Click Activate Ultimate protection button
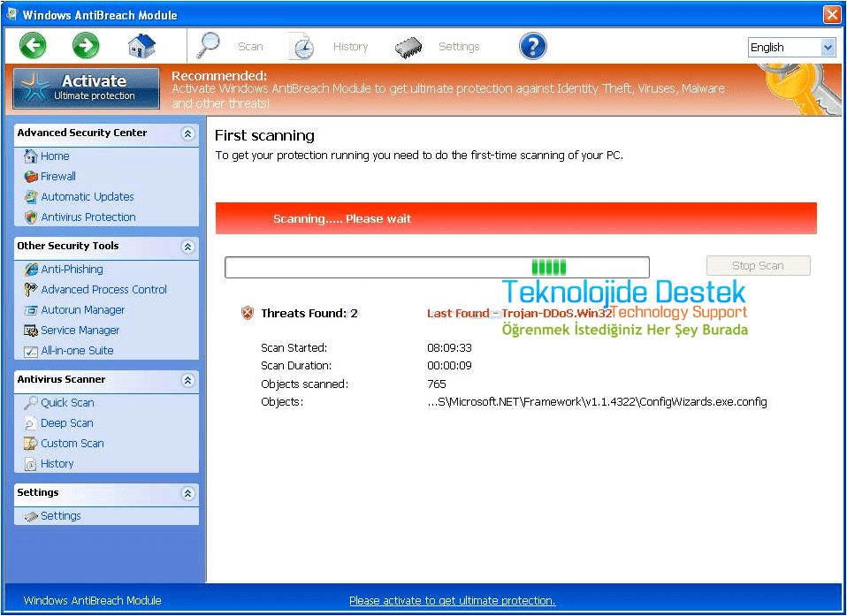Image resolution: width=847 pixels, height=616 pixels. (x=86, y=88)
